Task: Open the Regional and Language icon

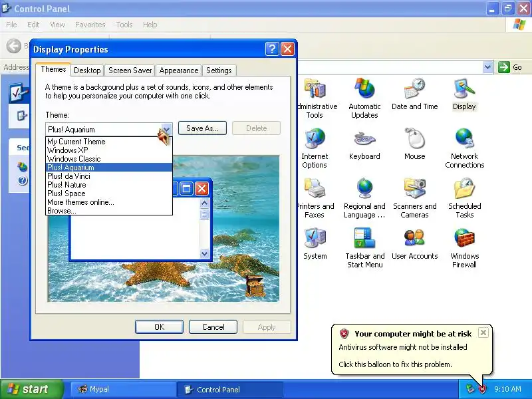Action: pyautogui.click(x=364, y=188)
